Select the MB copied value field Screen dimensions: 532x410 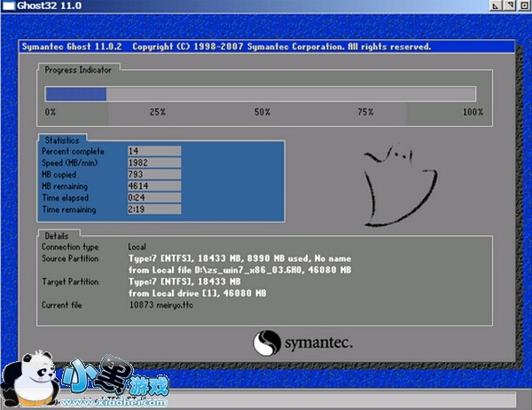point(153,175)
